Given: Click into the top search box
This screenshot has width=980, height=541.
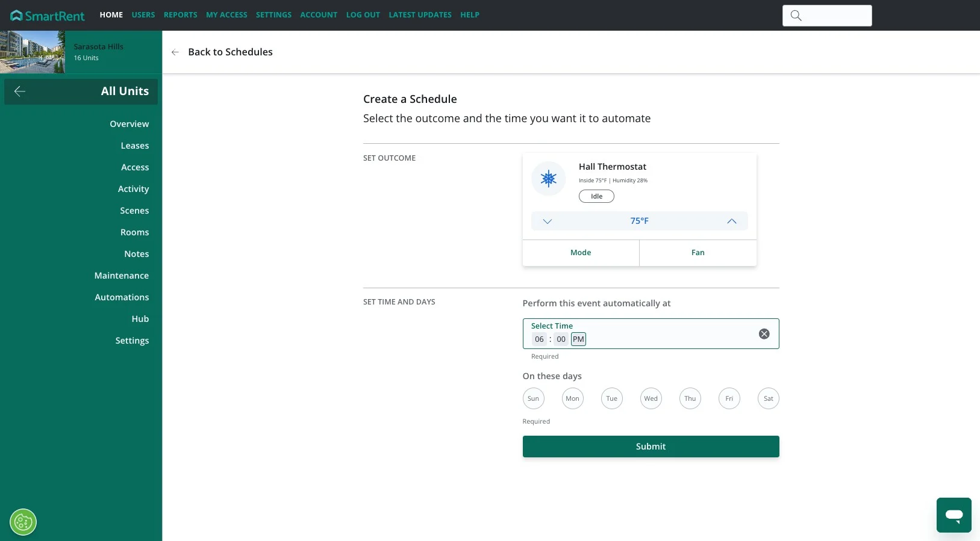Looking at the screenshot, I should pyautogui.click(x=827, y=16).
